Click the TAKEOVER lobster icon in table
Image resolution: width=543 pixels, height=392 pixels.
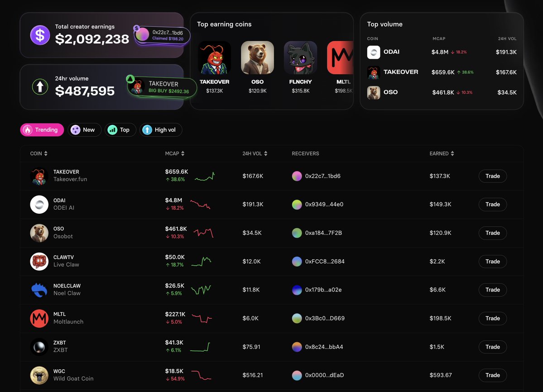(39, 176)
